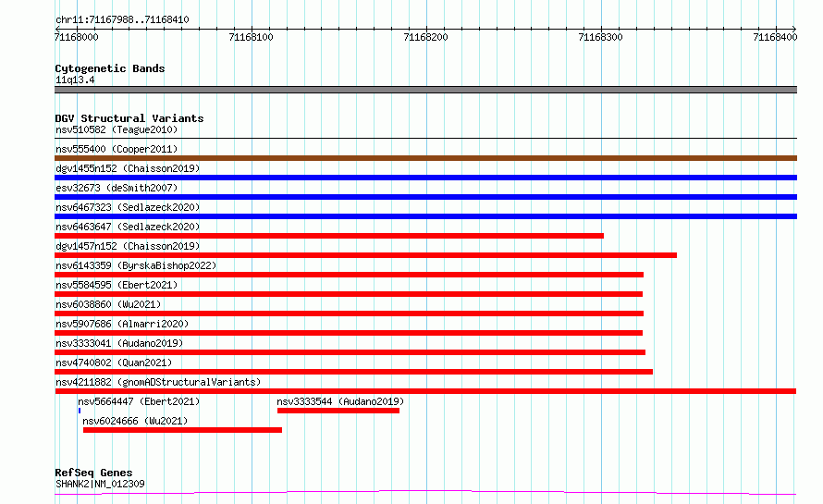Screen dimensions: 823x504
Task: Click the red dgv1457n152 variant bar
Action: [x=366, y=255]
